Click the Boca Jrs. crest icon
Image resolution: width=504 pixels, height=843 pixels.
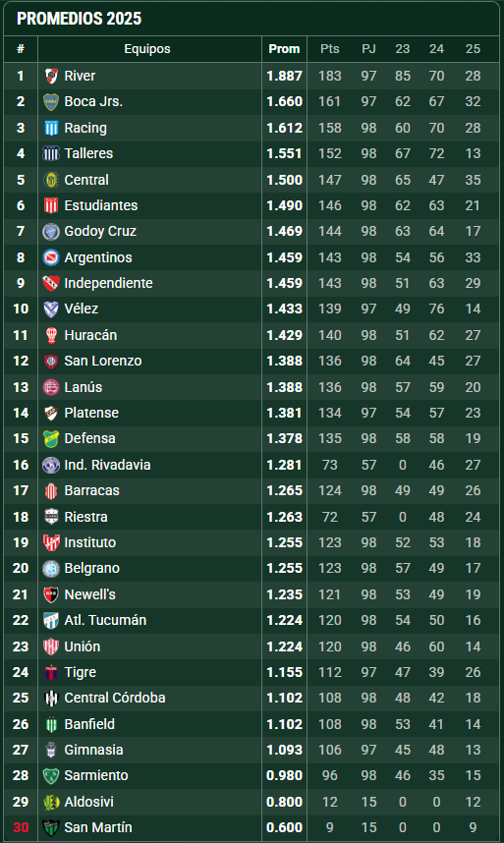coord(51,101)
